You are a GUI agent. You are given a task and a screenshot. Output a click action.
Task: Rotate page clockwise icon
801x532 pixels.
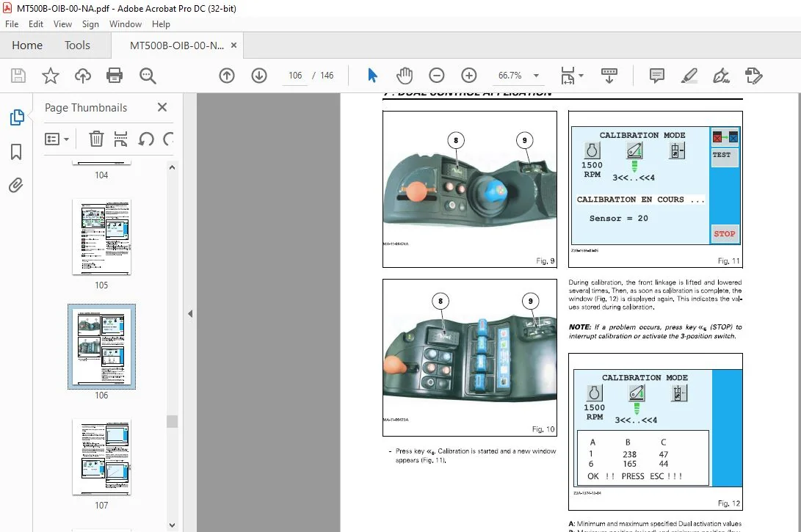(x=168, y=139)
